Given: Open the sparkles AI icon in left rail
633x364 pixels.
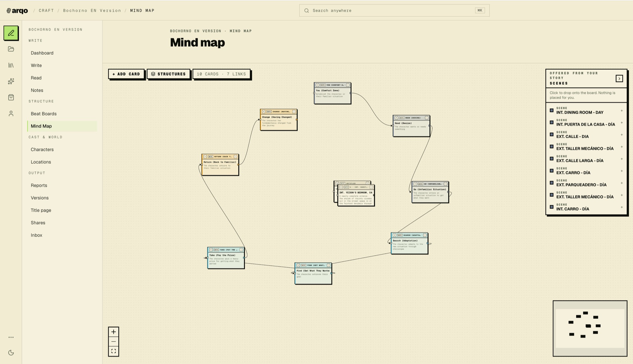Looking at the screenshot, I should point(11,81).
